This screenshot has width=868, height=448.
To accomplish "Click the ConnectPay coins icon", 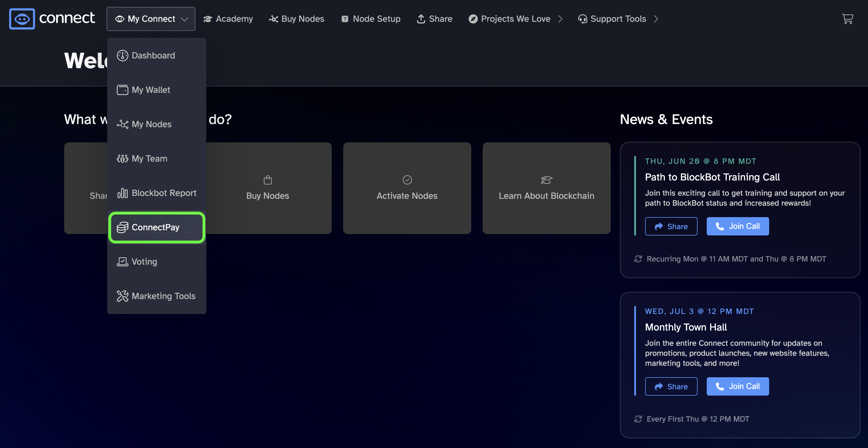I will click(122, 227).
